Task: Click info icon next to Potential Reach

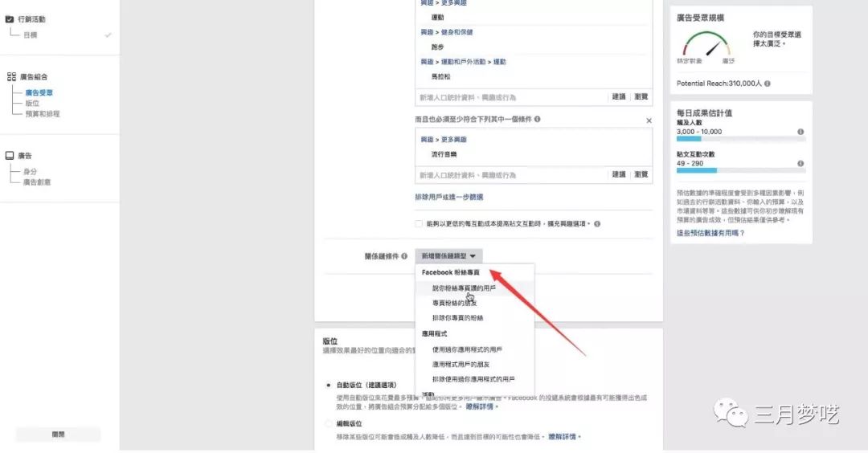Action: 768,84
